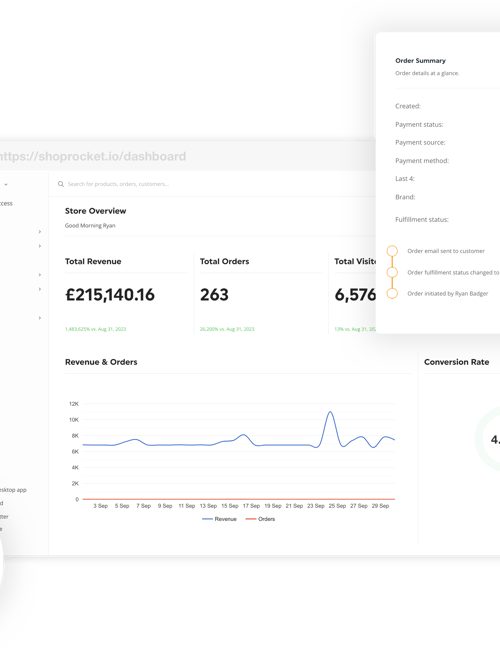Click the revenue peak point near 25 Sep
This screenshot has width=500, height=650.
click(330, 412)
